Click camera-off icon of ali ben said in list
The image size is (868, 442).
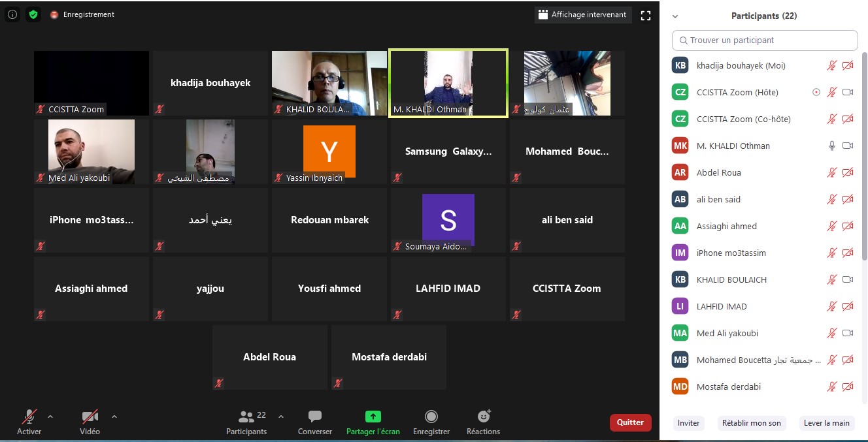coord(848,199)
